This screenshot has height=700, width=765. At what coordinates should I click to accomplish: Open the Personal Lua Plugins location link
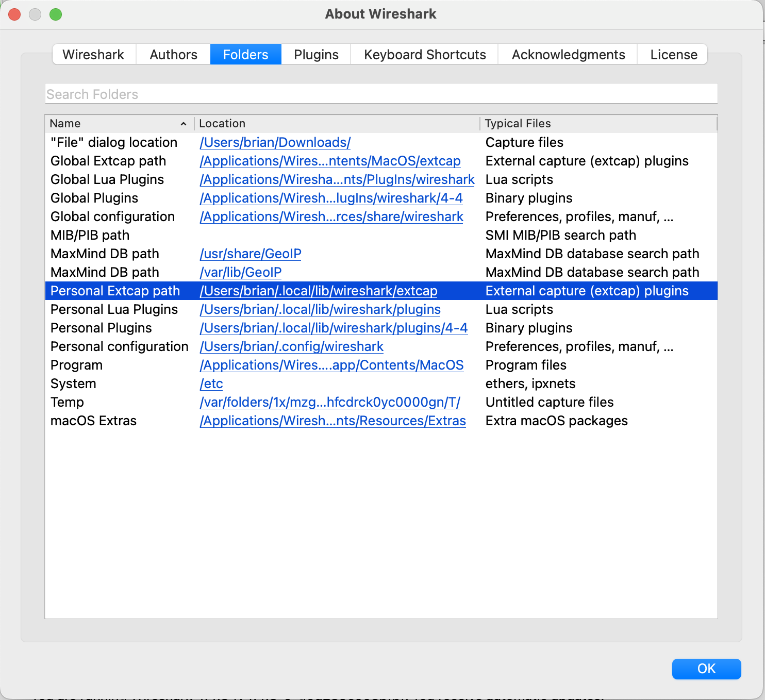pyautogui.click(x=320, y=309)
